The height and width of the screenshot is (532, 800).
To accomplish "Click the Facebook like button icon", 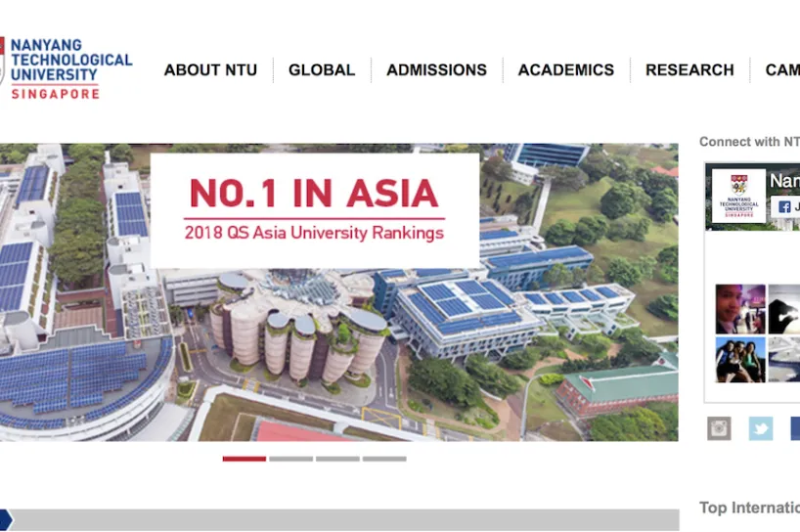I will tap(785, 206).
